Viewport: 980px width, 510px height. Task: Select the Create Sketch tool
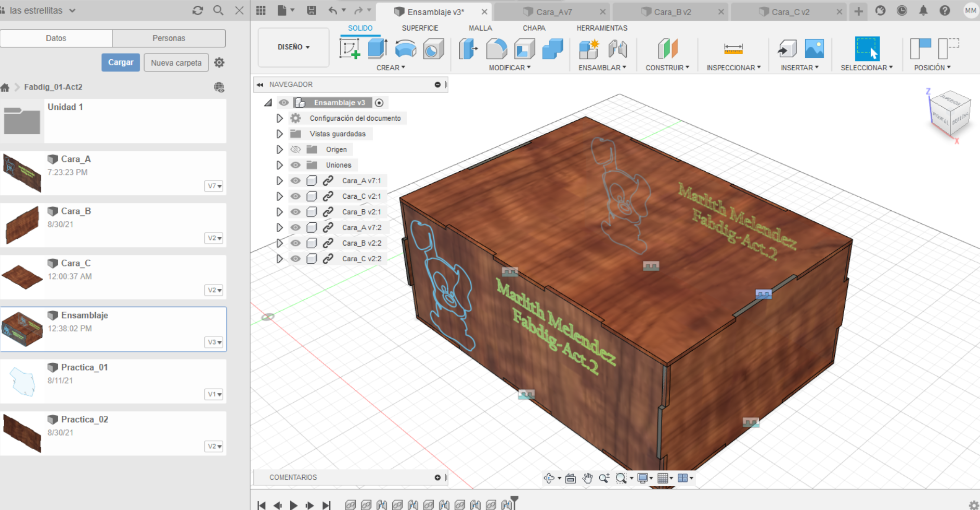350,49
